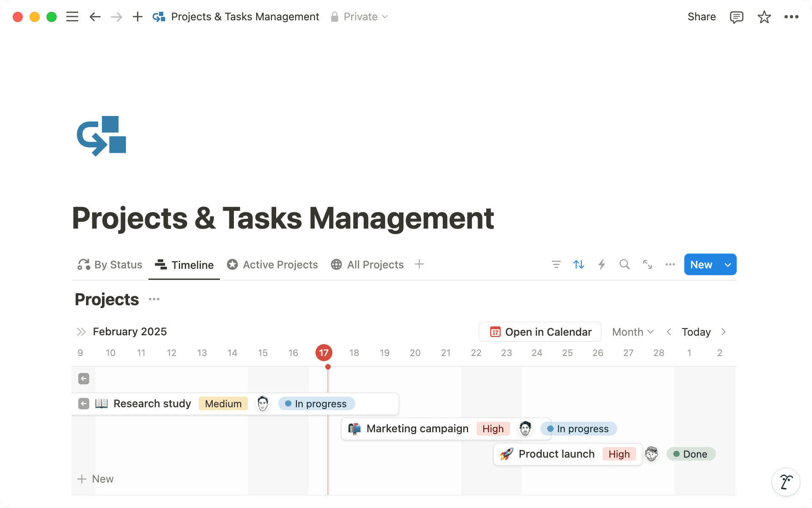Expand the database to full page view icon
This screenshot has width=812, height=508.
647,265
